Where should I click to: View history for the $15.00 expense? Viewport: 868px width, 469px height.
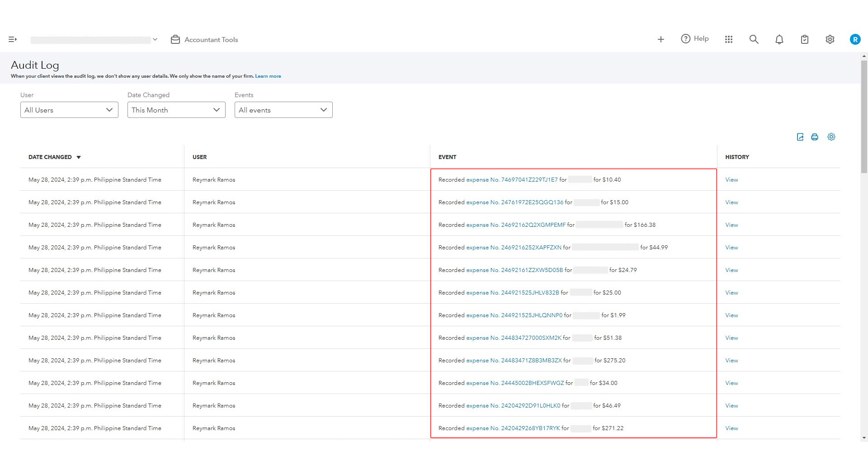coord(731,202)
